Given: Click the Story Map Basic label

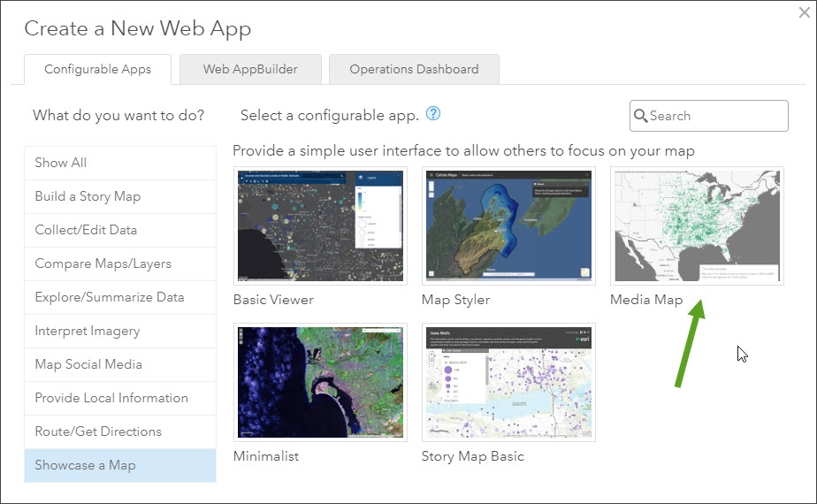Looking at the screenshot, I should click(x=472, y=456).
